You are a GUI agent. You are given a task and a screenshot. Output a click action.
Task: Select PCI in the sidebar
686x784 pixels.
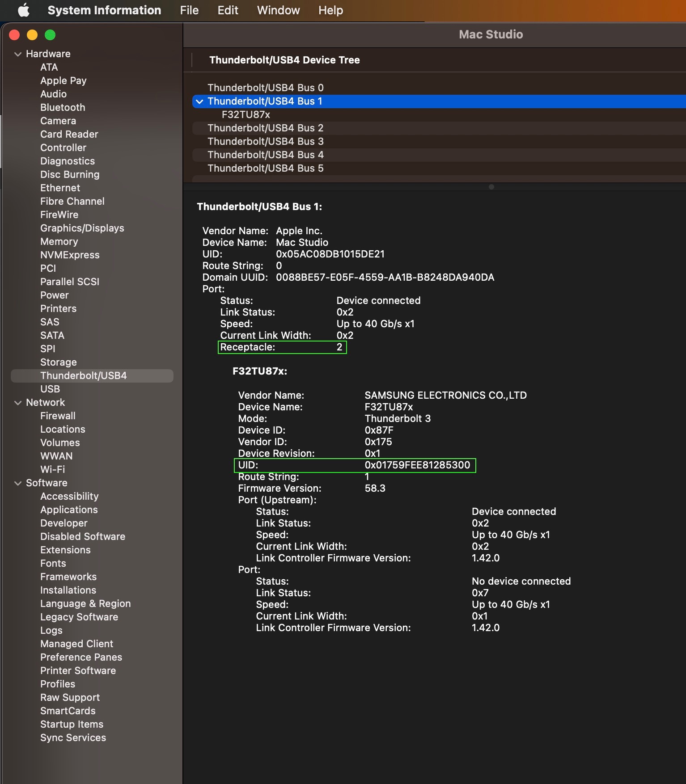click(x=48, y=268)
